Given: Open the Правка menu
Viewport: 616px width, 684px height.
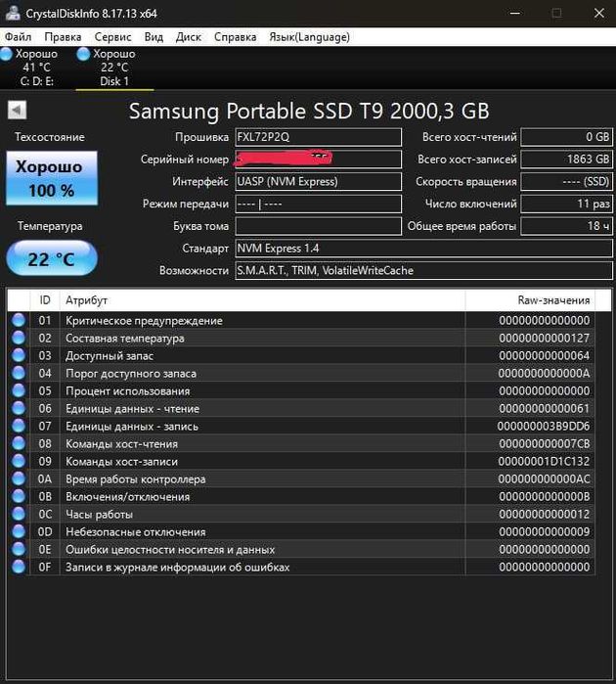Looking at the screenshot, I should [63, 37].
